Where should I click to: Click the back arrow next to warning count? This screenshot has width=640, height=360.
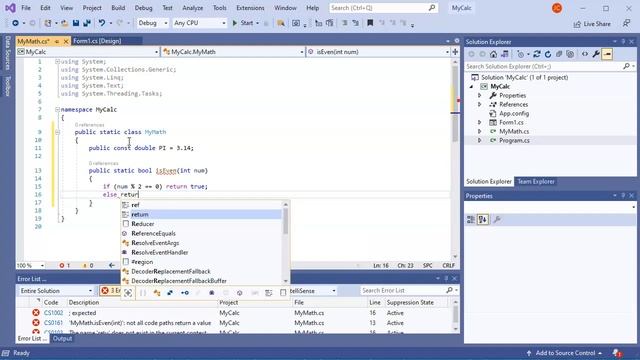pos(111,265)
